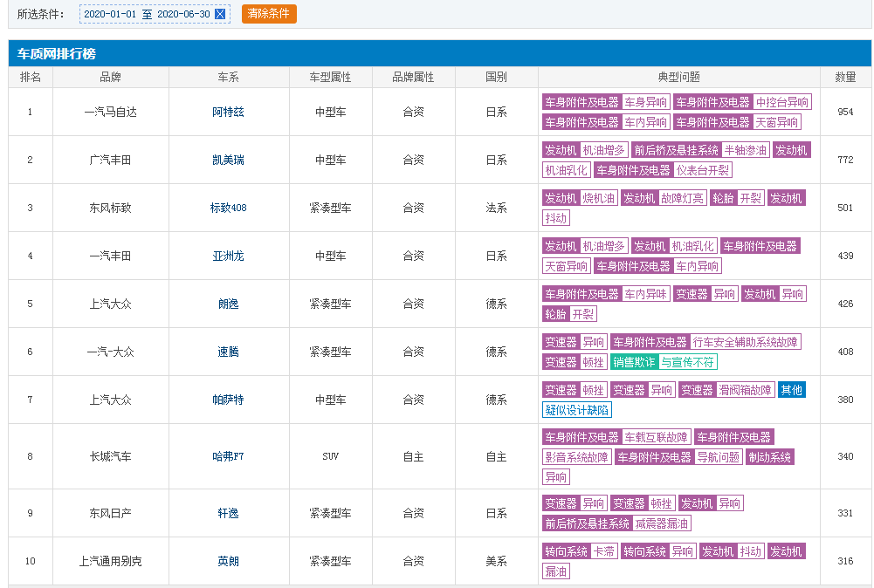Open the 哈弗F7 car series link
The height and width of the screenshot is (588, 874).
tap(228, 456)
